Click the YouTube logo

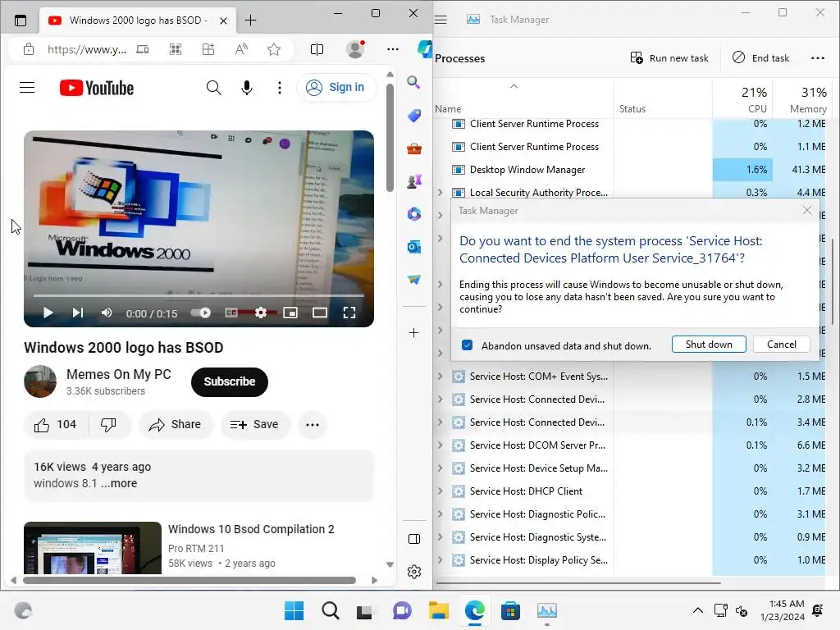pyautogui.click(x=97, y=88)
